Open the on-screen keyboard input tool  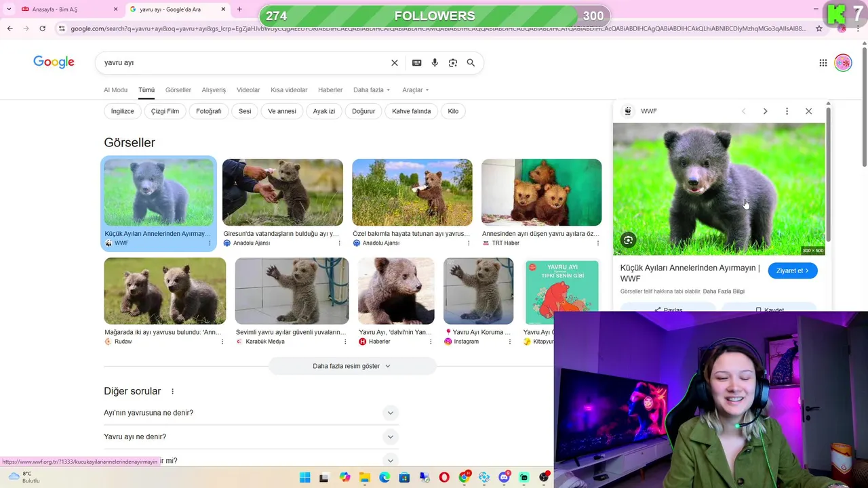coord(416,62)
